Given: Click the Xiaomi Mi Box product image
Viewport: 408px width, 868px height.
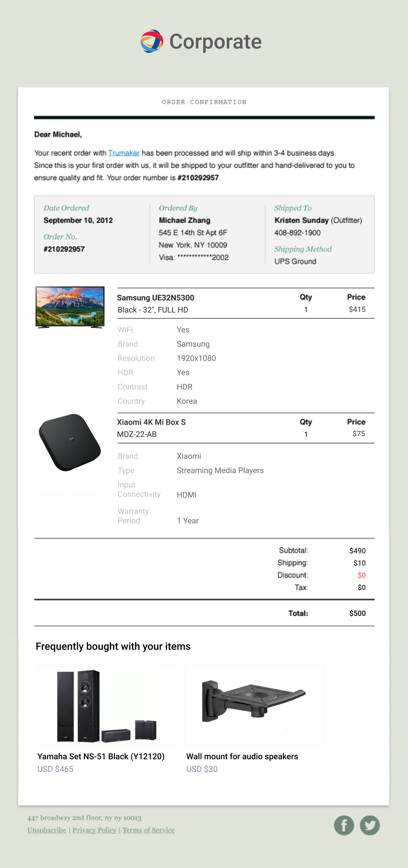Looking at the screenshot, I should (x=70, y=442).
